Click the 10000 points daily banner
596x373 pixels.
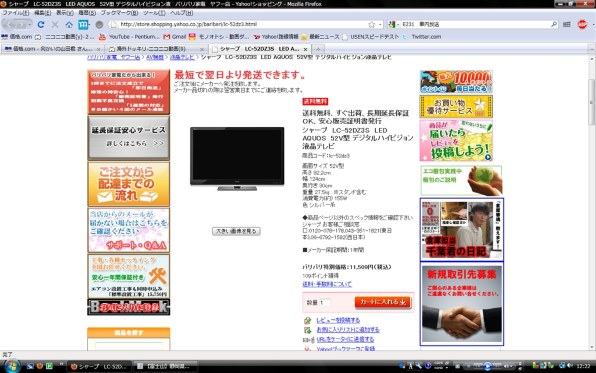(456, 82)
